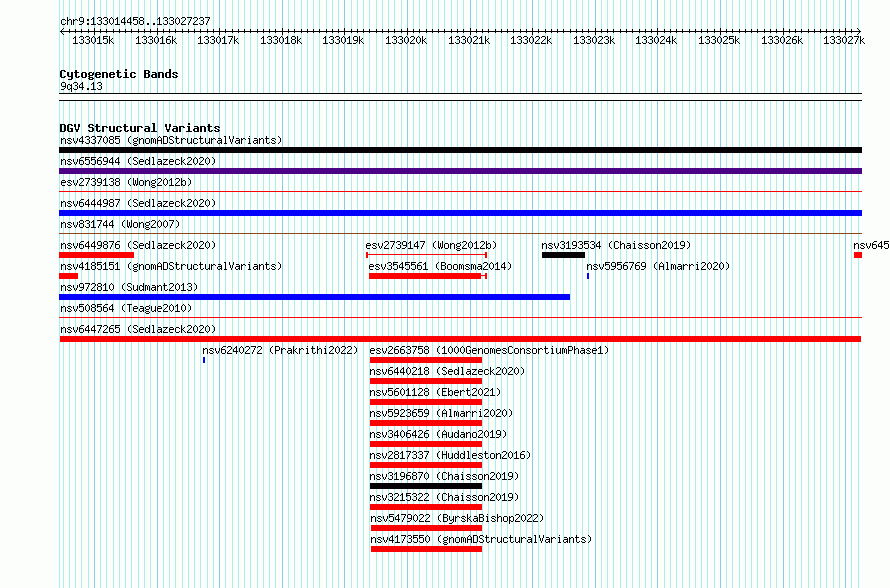Open esv2739138 Wong2012b variant label
The height and width of the screenshot is (588, 890).
[x=126, y=182]
